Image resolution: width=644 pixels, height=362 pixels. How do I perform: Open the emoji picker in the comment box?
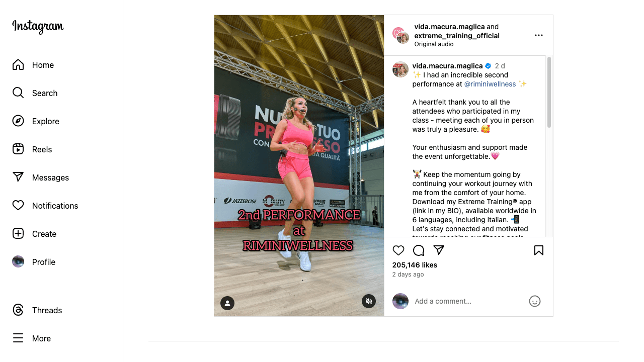tap(535, 301)
